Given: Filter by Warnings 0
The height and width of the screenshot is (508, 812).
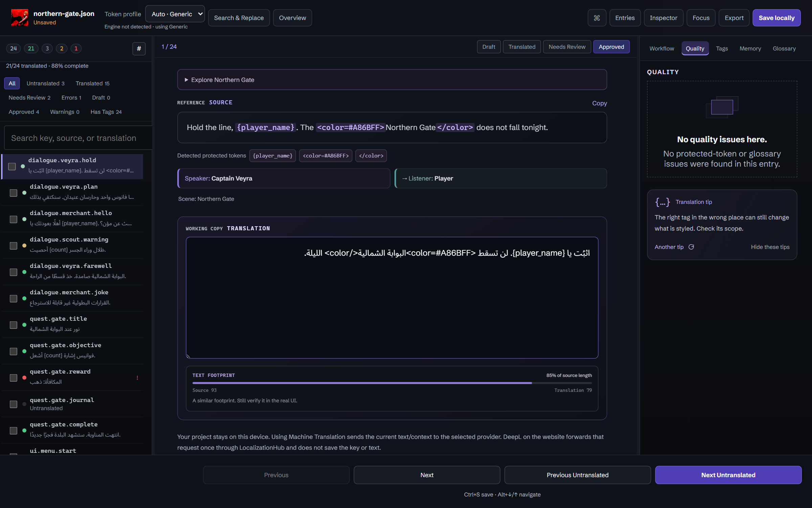Looking at the screenshot, I should point(65,112).
